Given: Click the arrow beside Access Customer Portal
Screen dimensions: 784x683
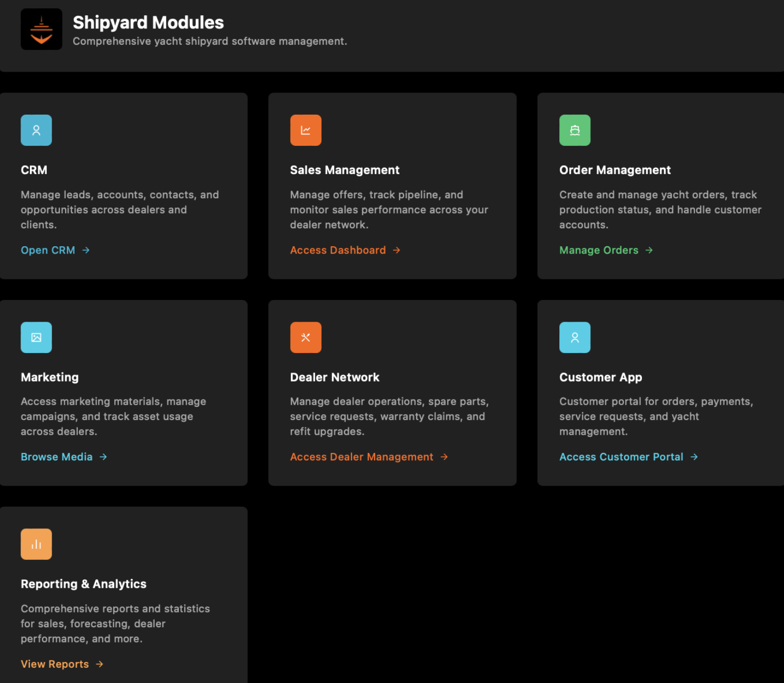Looking at the screenshot, I should click(694, 457).
